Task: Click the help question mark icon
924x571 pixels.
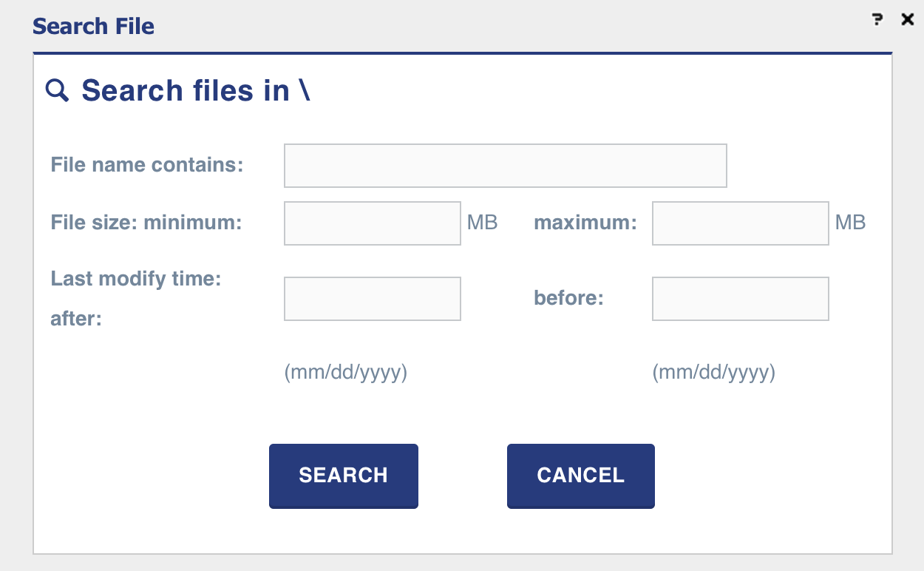Action: click(x=877, y=20)
